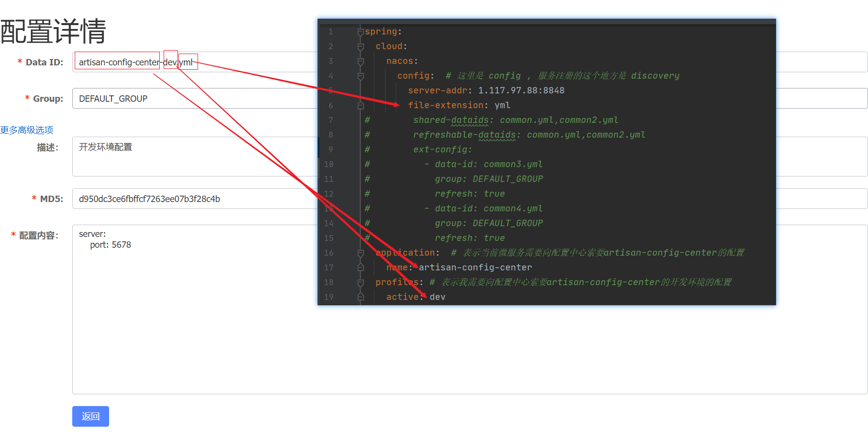
Task: Collapse the cloud fold marker on line 2
Action: (x=360, y=46)
